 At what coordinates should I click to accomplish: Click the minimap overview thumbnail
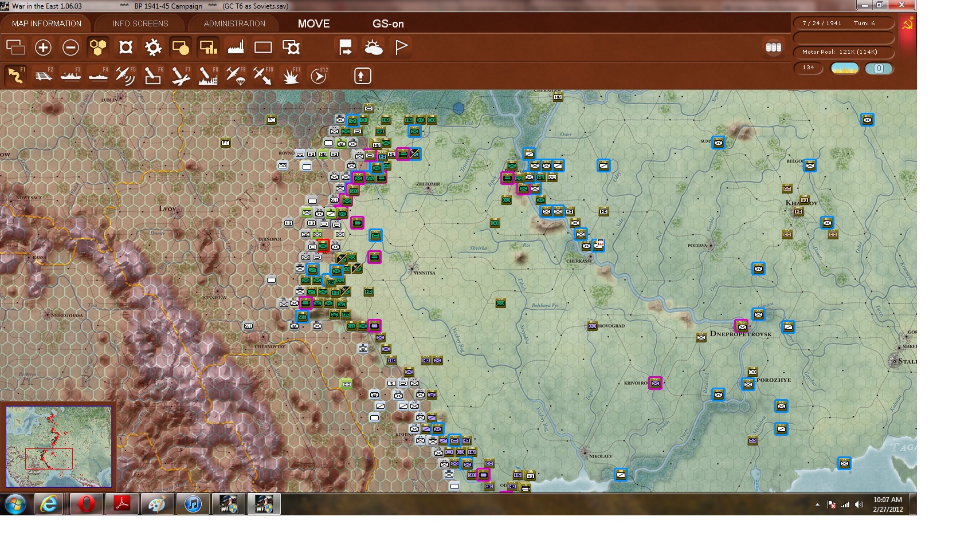(x=59, y=447)
